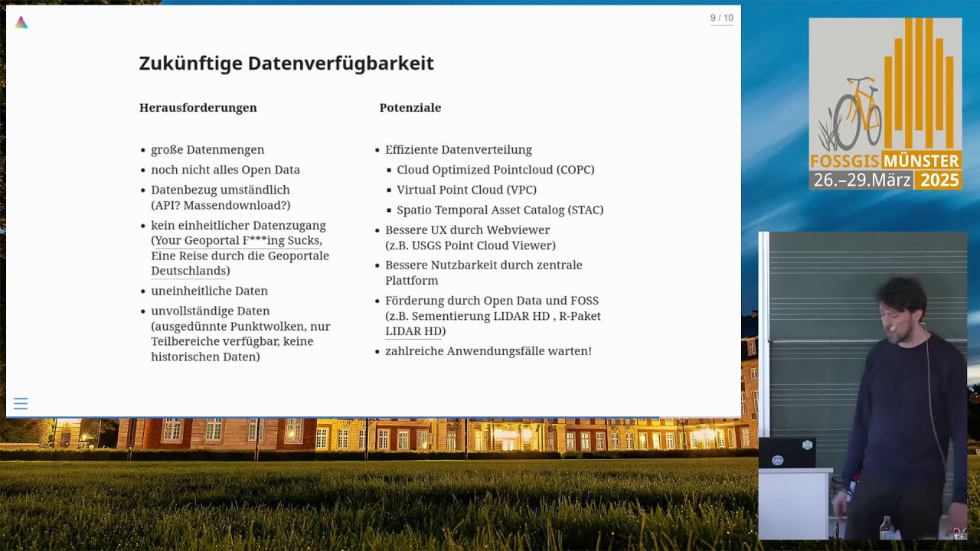Click the große Datenmengen bullet
This screenshot has width=980, height=551.
(x=207, y=150)
